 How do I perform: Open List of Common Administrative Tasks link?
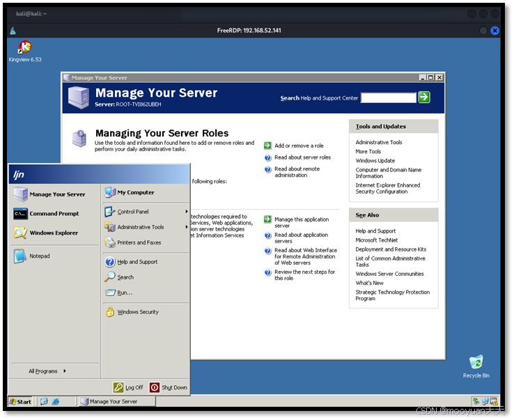coord(391,261)
